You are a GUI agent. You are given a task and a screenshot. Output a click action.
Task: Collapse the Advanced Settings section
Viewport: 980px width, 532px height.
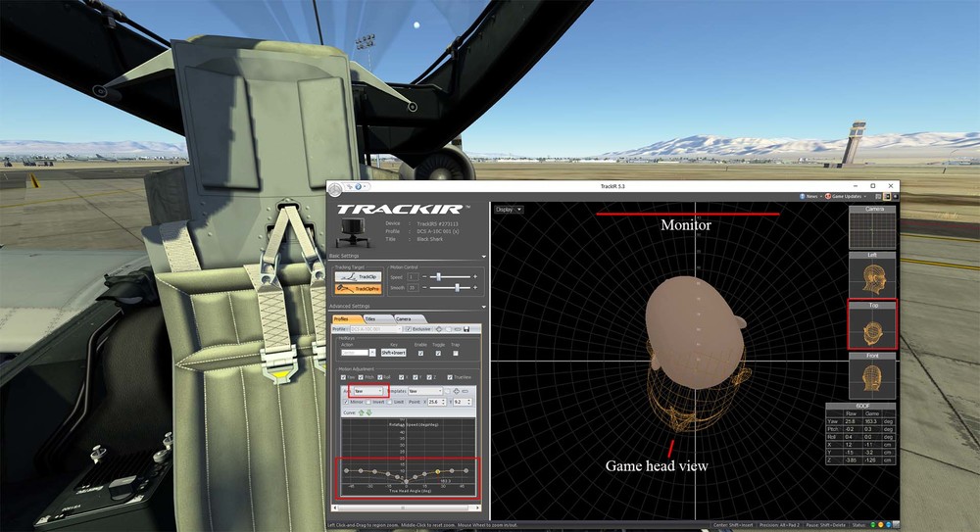point(484,307)
